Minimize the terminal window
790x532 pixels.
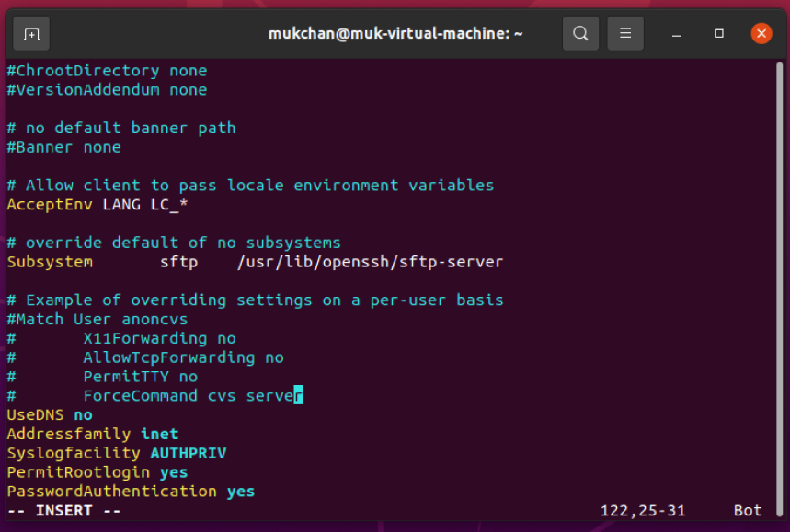pyautogui.click(x=676, y=33)
